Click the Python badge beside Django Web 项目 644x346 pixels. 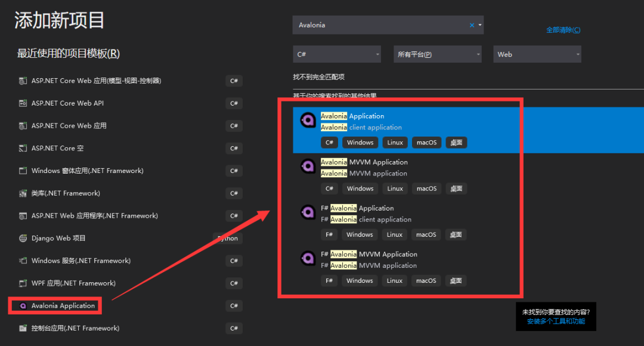[x=228, y=239]
